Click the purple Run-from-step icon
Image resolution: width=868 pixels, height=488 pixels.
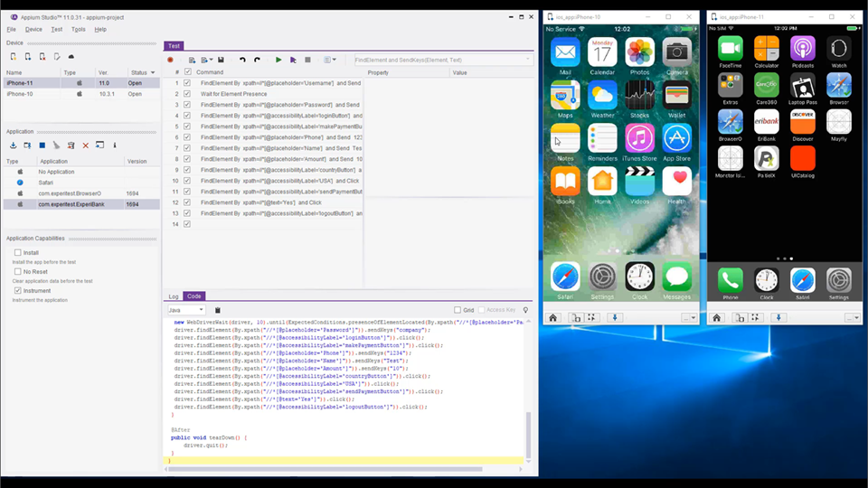293,60
